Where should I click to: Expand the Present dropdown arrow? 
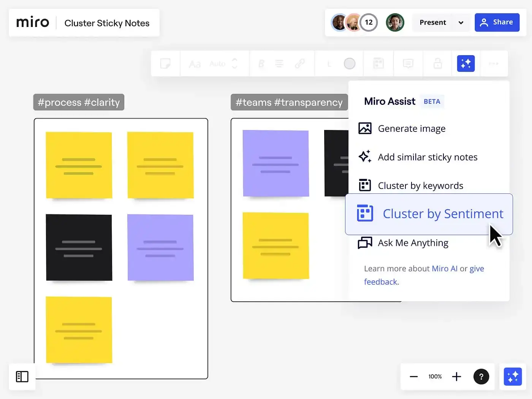click(461, 22)
